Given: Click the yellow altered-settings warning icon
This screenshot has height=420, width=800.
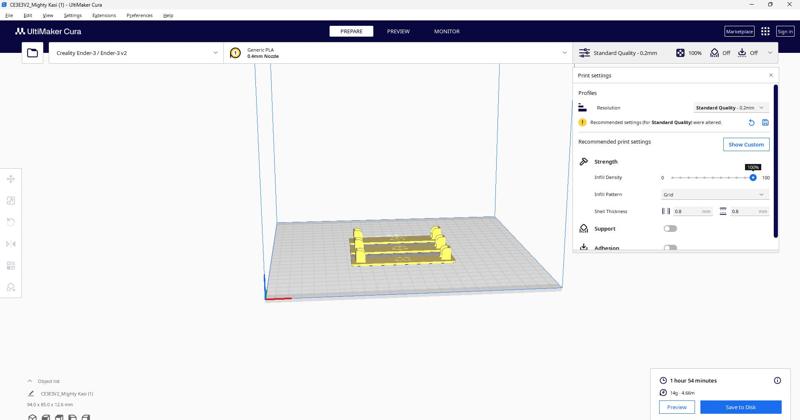Looking at the screenshot, I should coord(582,122).
